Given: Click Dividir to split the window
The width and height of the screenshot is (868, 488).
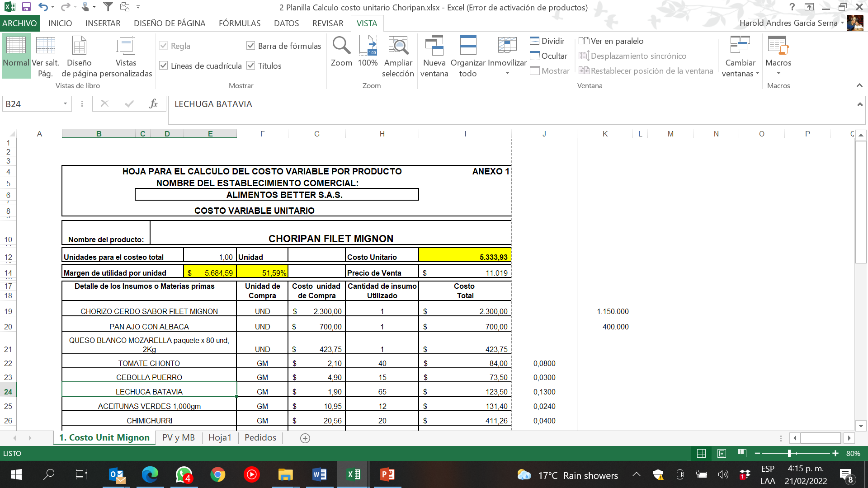Looking at the screenshot, I should pos(547,41).
